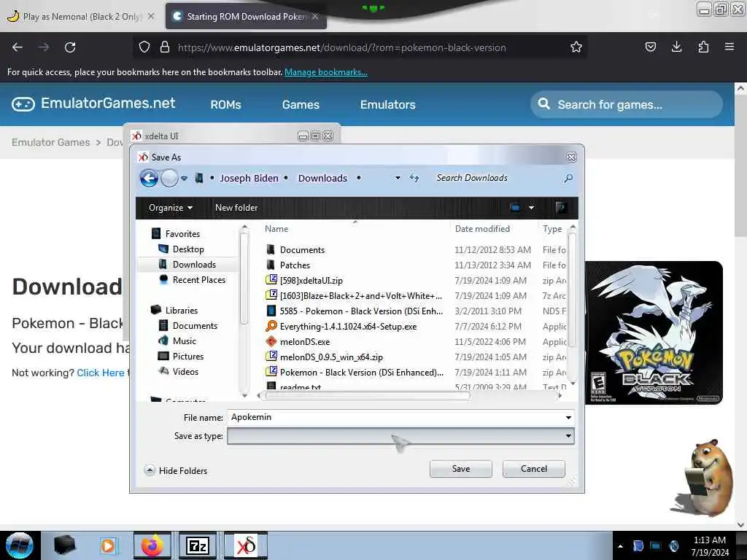Click the Manage bookmarks link
The width and height of the screenshot is (747, 560).
[326, 72]
